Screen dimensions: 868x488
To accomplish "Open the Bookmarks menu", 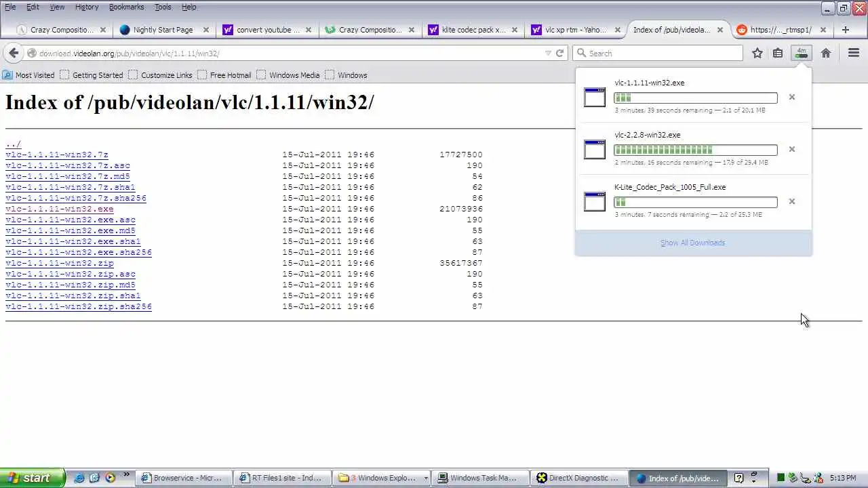I will 126,7.
